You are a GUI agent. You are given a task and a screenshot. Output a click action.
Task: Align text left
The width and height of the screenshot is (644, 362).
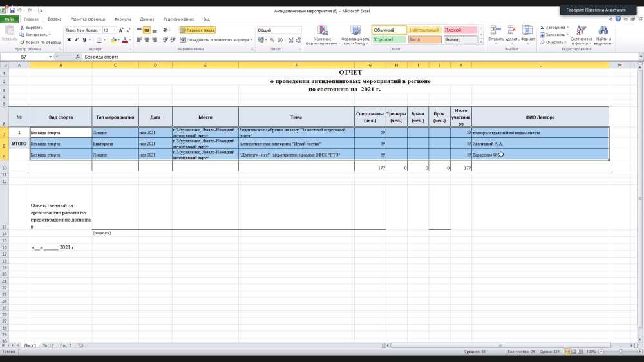139,40
